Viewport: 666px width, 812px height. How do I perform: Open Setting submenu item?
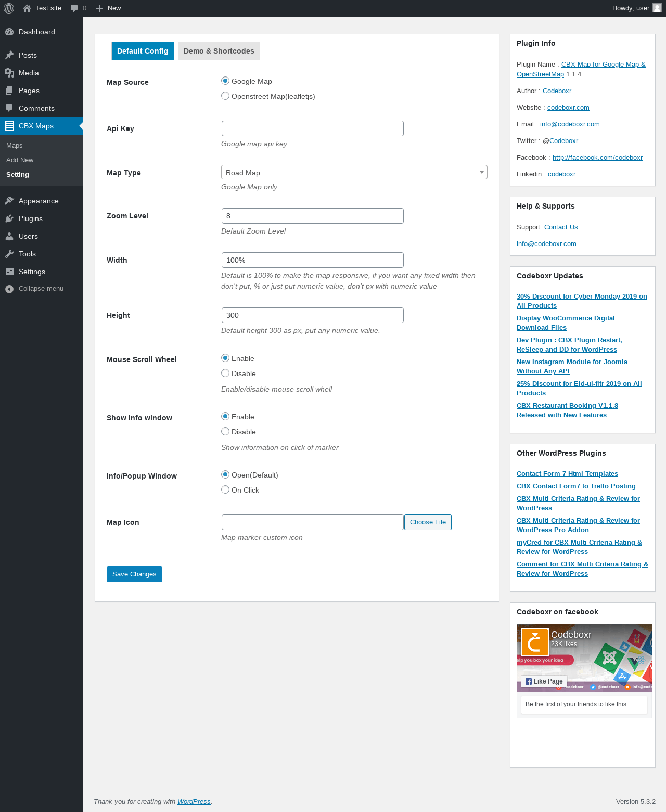tap(18, 175)
